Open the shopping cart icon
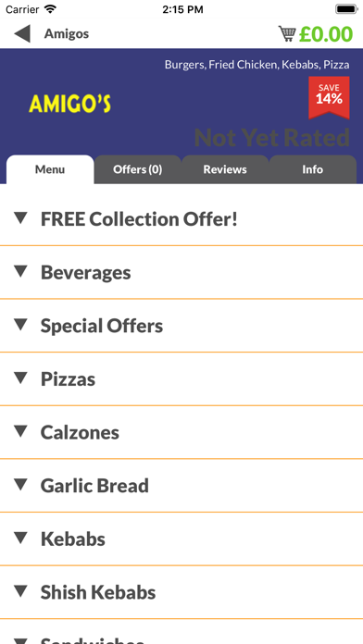 [x=287, y=33]
